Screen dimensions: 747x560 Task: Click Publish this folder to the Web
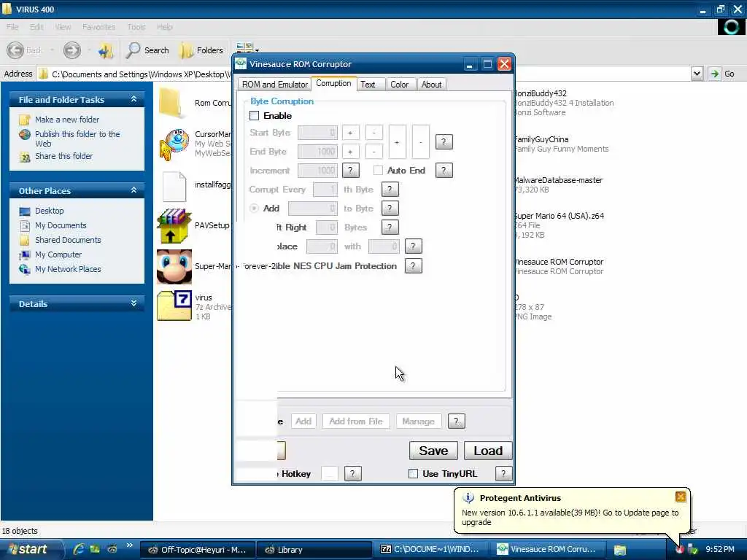coord(77,139)
